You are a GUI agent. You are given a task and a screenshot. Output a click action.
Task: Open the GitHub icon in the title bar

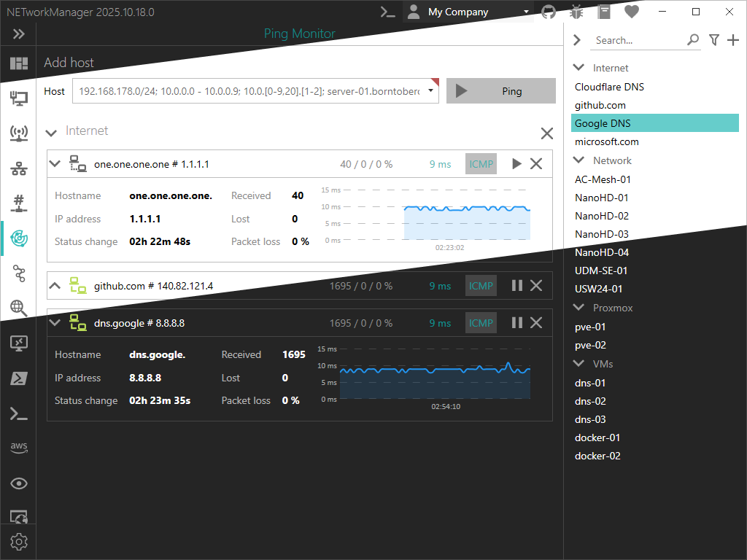tap(549, 12)
